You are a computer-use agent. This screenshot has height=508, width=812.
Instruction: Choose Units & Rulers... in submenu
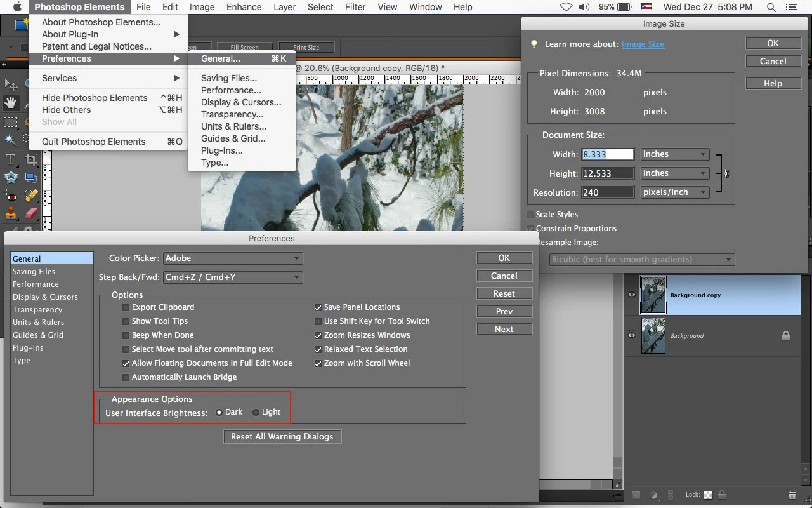(x=242, y=126)
